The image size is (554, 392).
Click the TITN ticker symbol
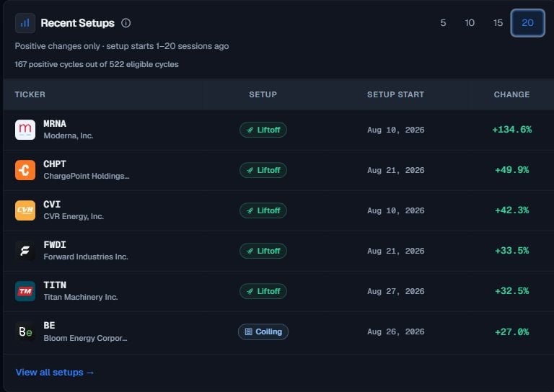55,285
